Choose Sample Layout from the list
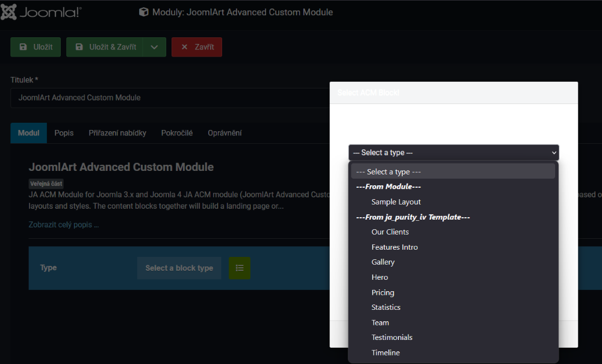Viewport: 602px width, 364px height. (396, 202)
